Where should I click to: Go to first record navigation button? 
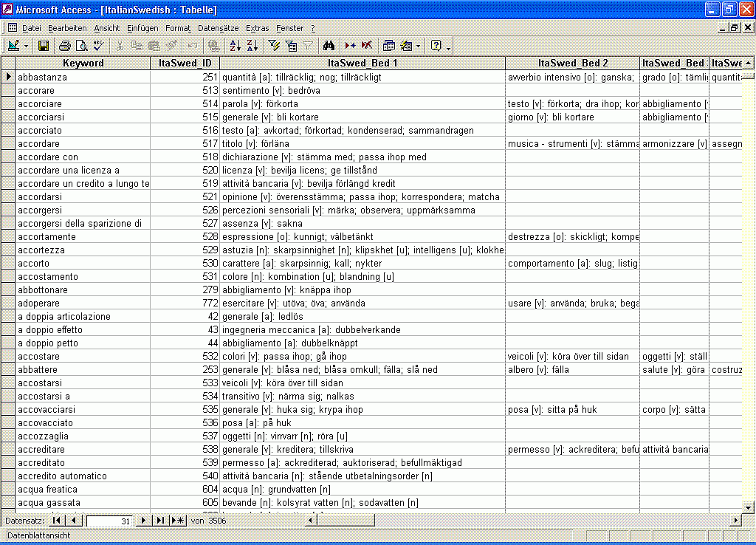(57, 521)
